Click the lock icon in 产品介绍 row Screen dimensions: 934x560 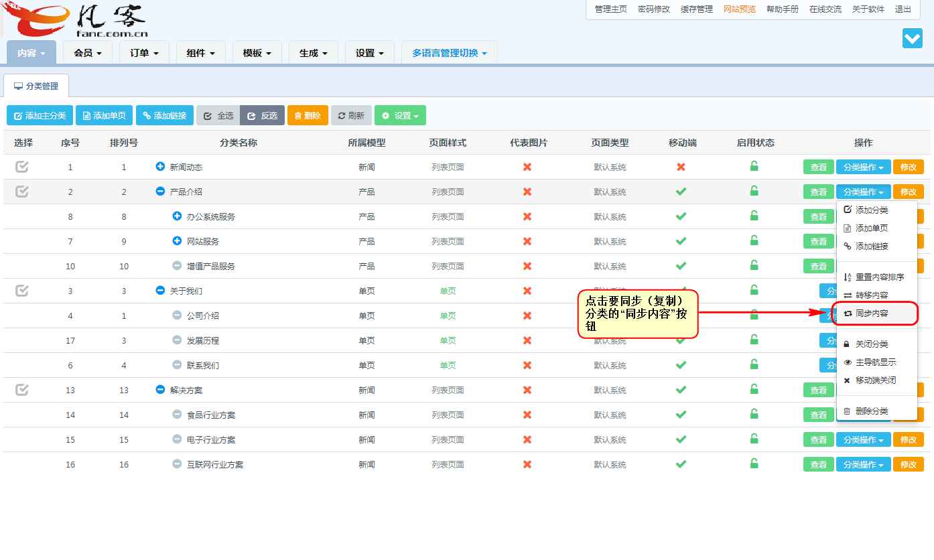tap(754, 191)
